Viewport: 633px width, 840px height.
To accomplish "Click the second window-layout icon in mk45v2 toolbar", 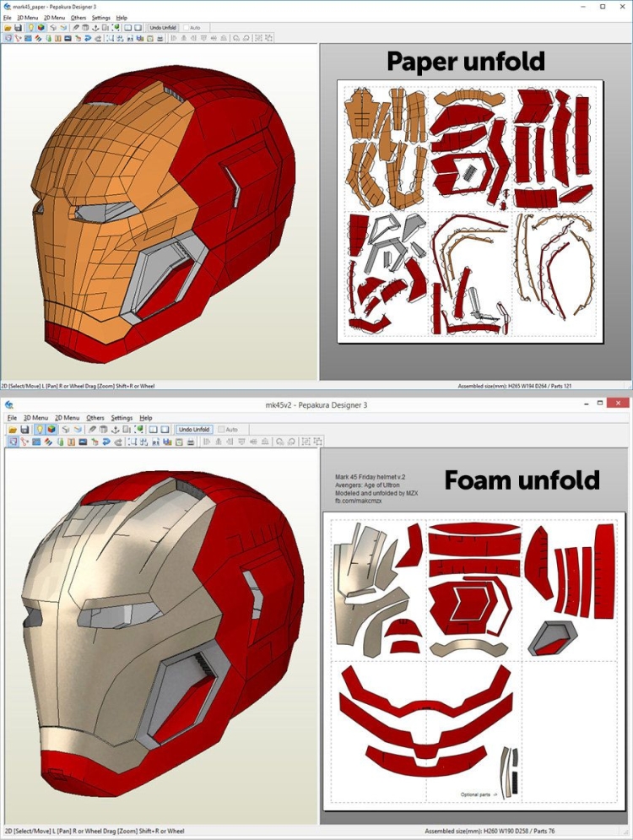I will click(165, 429).
